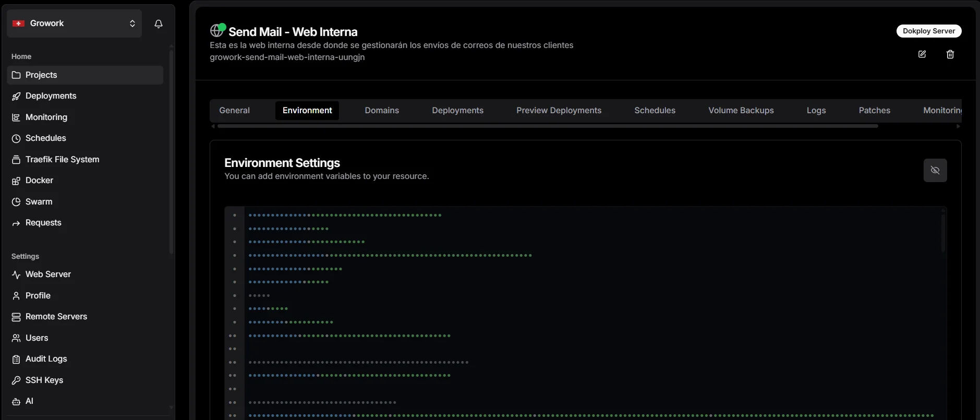Open the SSH Keys settings
The image size is (980, 420).
[85, 380]
